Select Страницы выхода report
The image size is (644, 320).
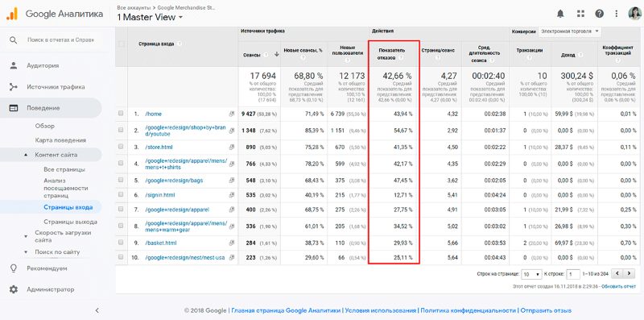pos(70,222)
